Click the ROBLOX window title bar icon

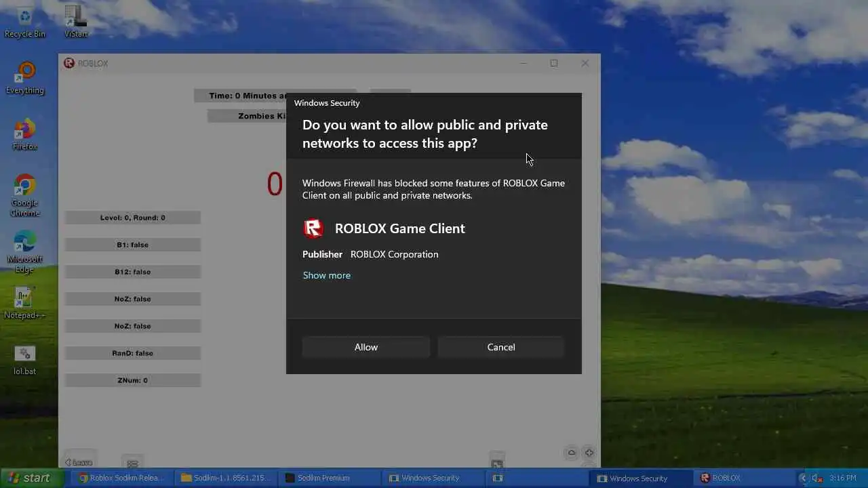(69, 63)
